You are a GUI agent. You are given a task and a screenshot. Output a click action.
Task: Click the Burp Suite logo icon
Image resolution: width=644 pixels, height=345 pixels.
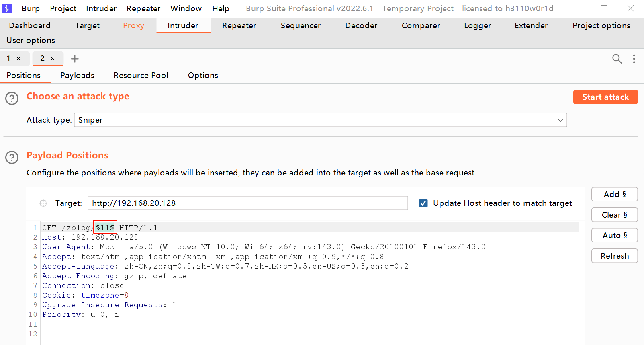[x=7, y=8]
